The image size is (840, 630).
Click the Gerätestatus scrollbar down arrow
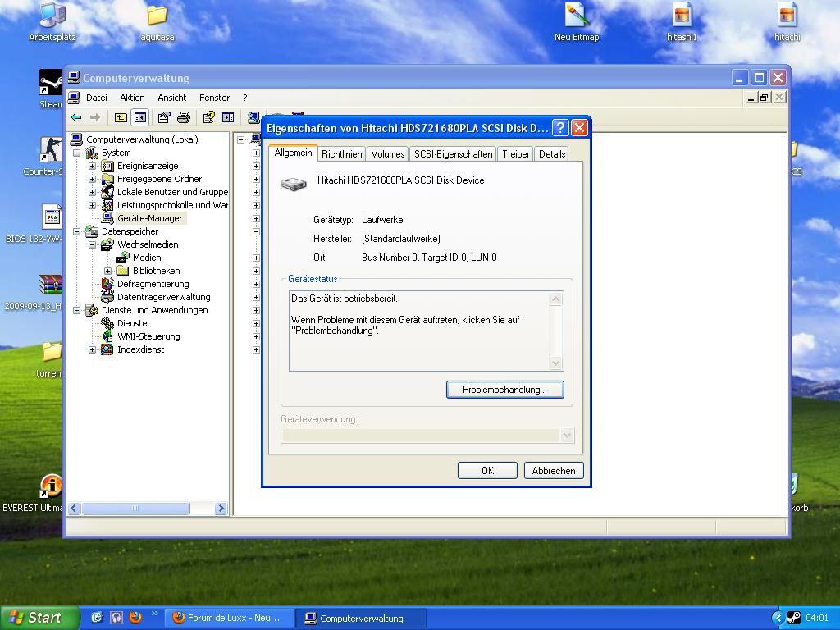(555, 363)
